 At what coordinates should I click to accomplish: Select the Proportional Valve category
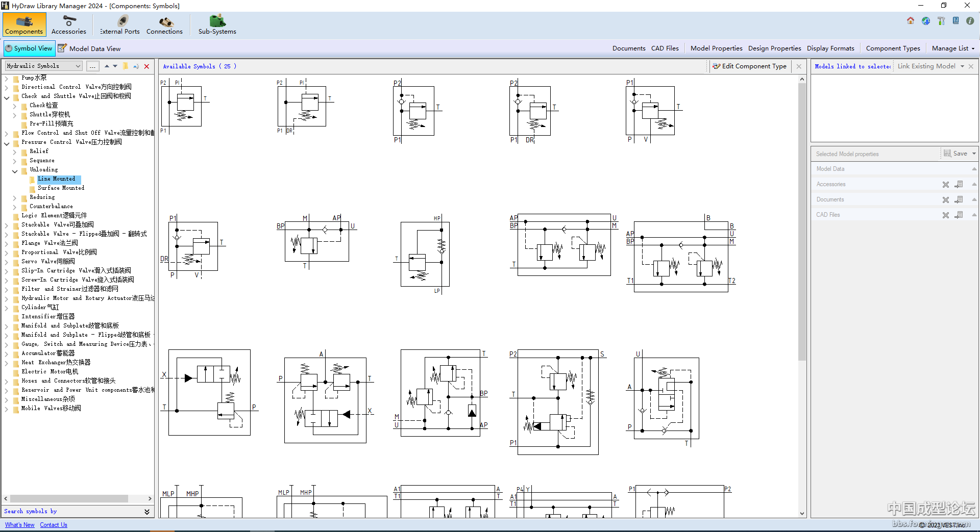tap(59, 252)
